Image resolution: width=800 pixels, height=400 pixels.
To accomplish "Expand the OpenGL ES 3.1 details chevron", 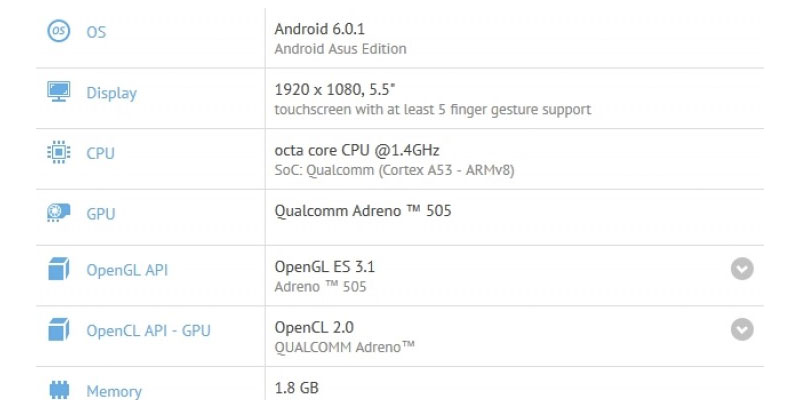I will pos(742,269).
